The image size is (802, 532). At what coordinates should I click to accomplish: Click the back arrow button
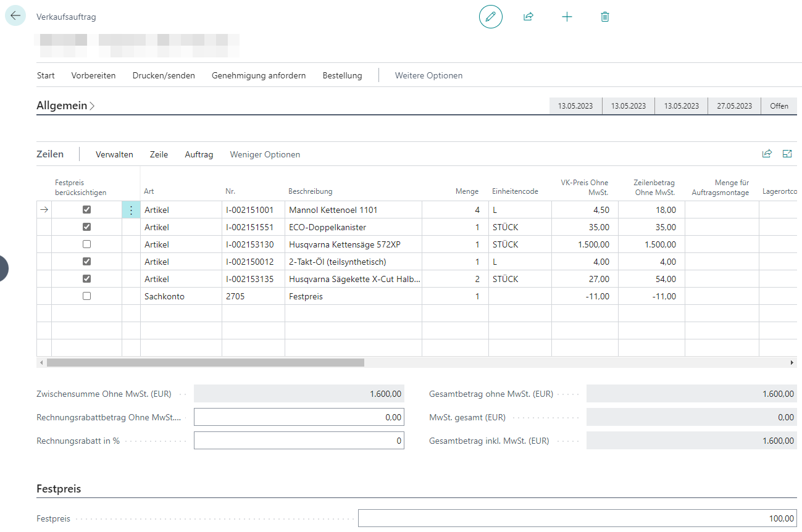pos(15,16)
